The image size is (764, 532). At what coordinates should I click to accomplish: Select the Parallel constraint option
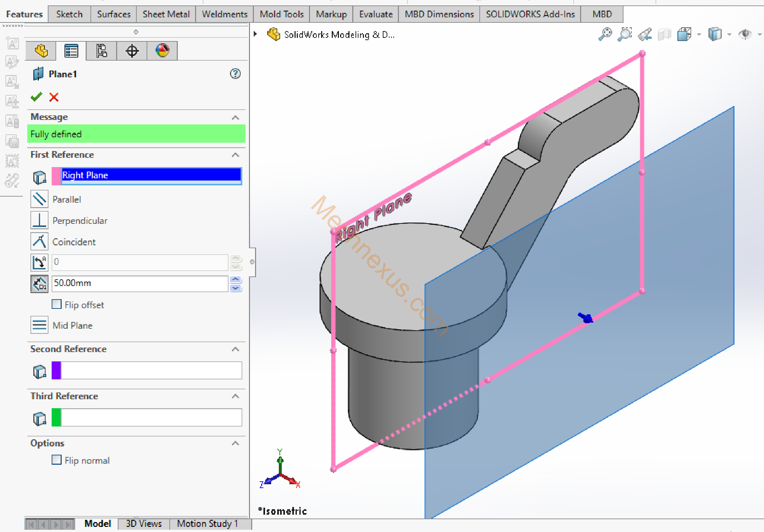pos(39,199)
